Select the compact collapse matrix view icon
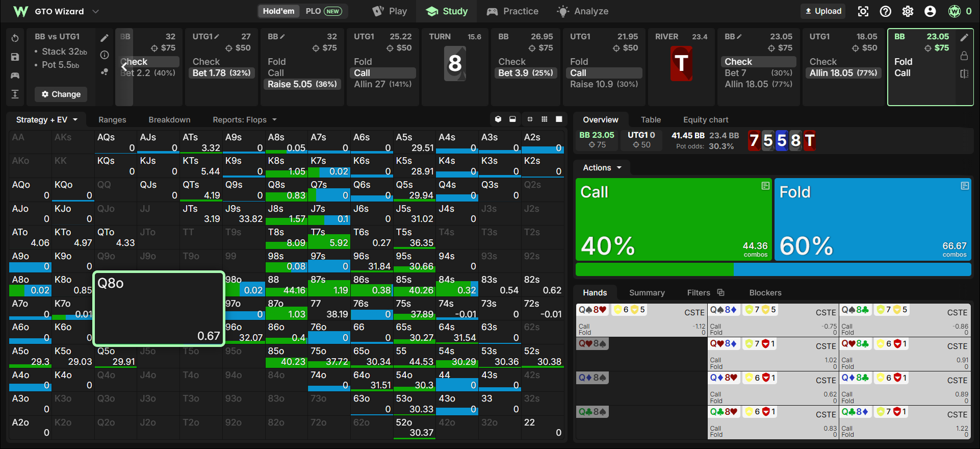980x449 pixels. pyautogui.click(x=530, y=119)
